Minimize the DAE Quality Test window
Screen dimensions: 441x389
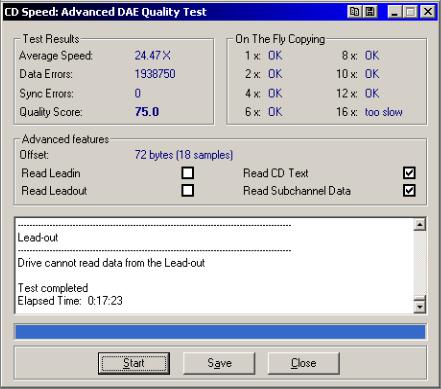coord(395,12)
